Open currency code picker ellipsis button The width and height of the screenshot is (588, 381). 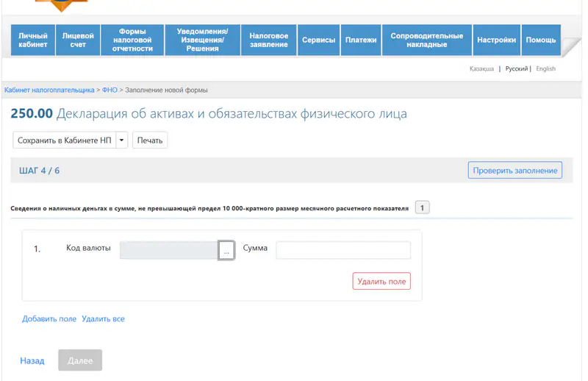pyautogui.click(x=226, y=251)
